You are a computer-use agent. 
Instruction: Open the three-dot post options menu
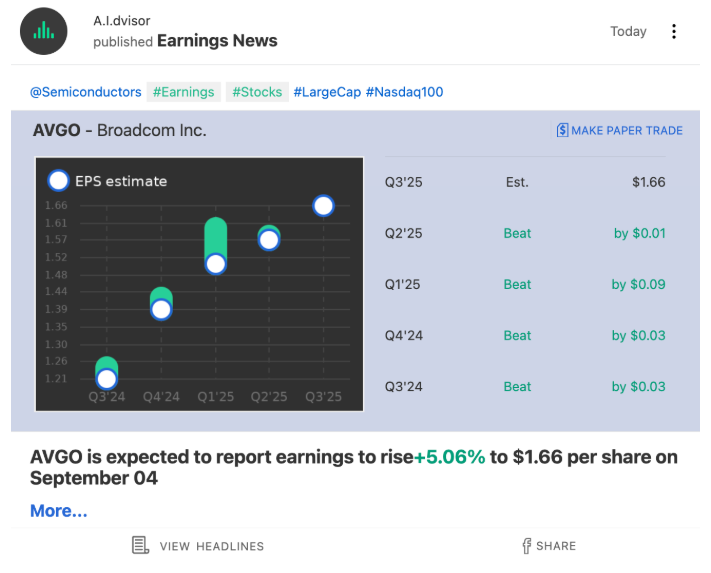click(x=674, y=31)
